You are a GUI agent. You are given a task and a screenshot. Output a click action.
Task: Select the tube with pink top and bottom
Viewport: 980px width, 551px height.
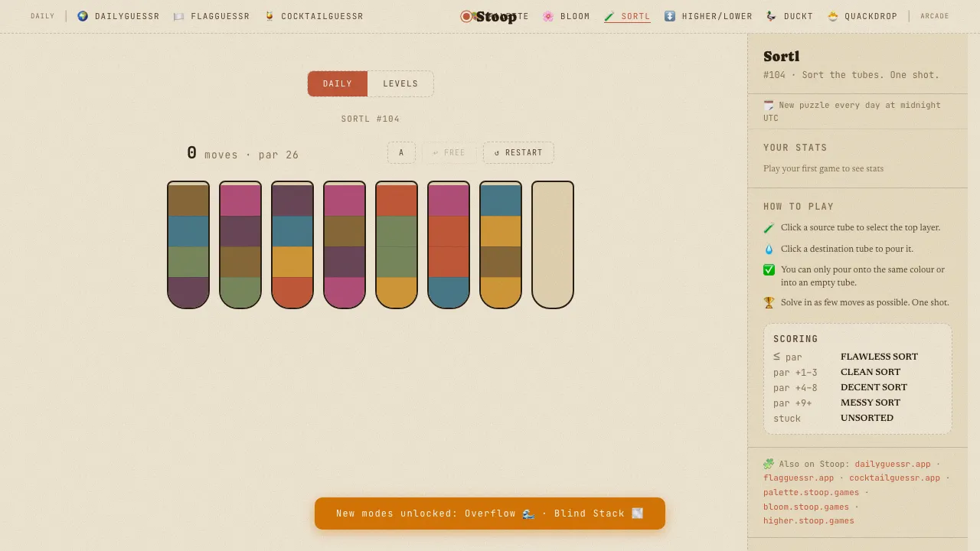345,245
